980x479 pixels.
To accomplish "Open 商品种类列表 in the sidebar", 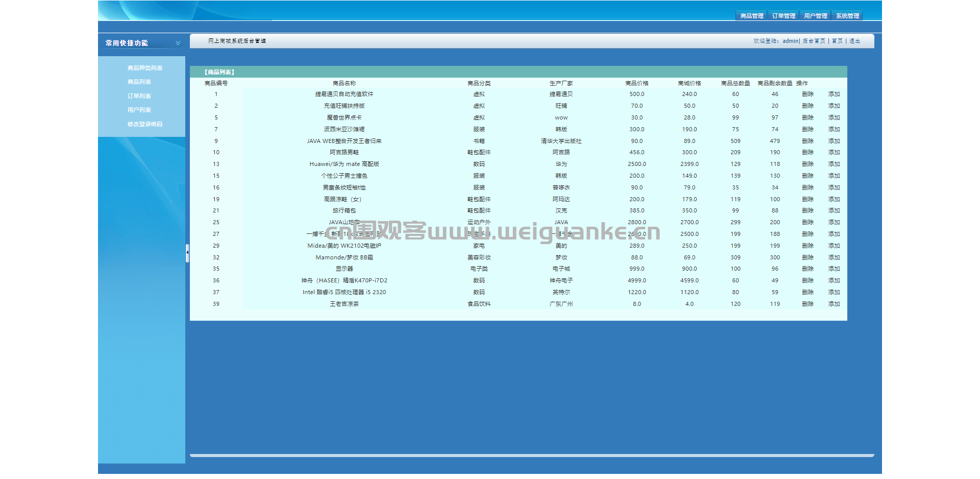I will (145, 68).
